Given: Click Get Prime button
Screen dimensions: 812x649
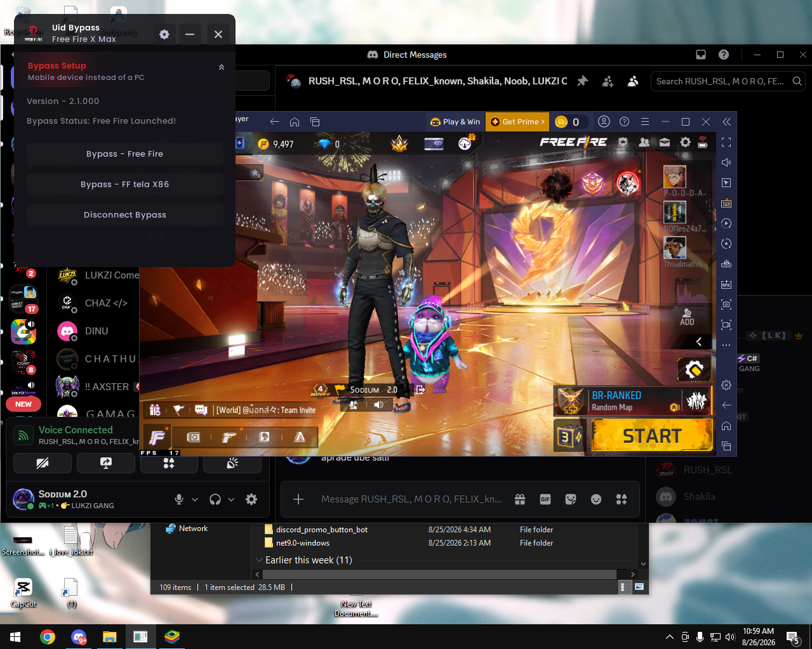Looking at the screenshot, I should (x=517, y=122).
